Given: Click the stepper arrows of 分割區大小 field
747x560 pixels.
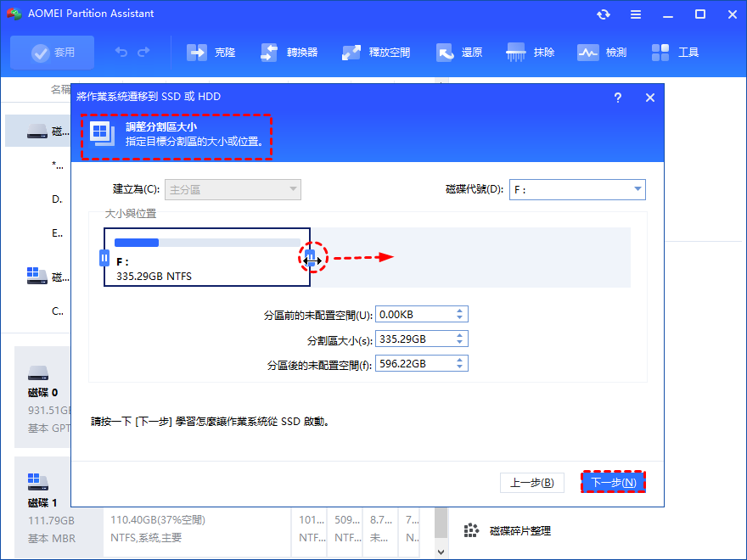Looking at the screenshot, I should coord(460,339).
